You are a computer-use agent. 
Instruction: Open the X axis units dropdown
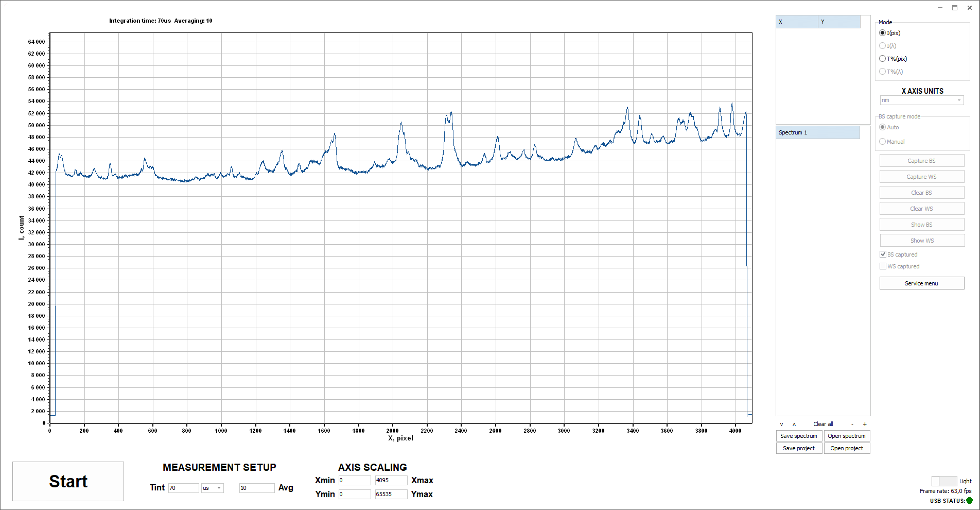[x=921, y=100]
